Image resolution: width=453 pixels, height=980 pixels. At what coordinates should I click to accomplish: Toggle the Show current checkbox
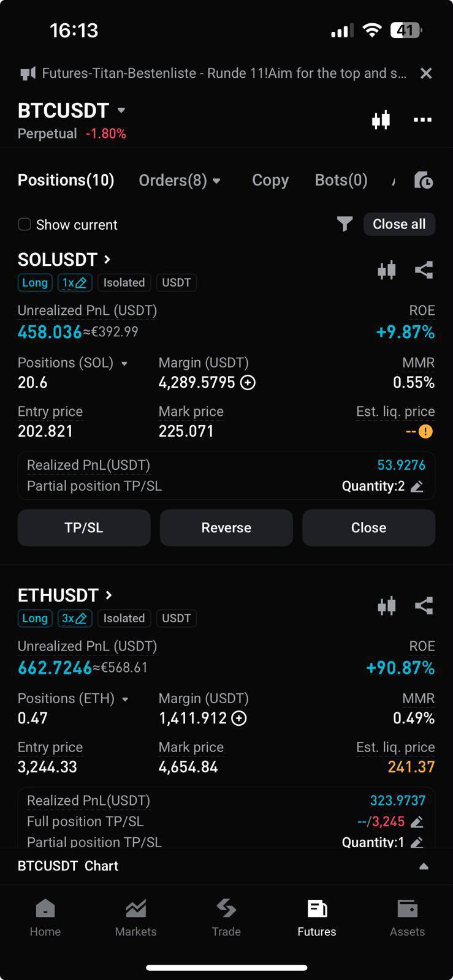(x=25, y=224)
